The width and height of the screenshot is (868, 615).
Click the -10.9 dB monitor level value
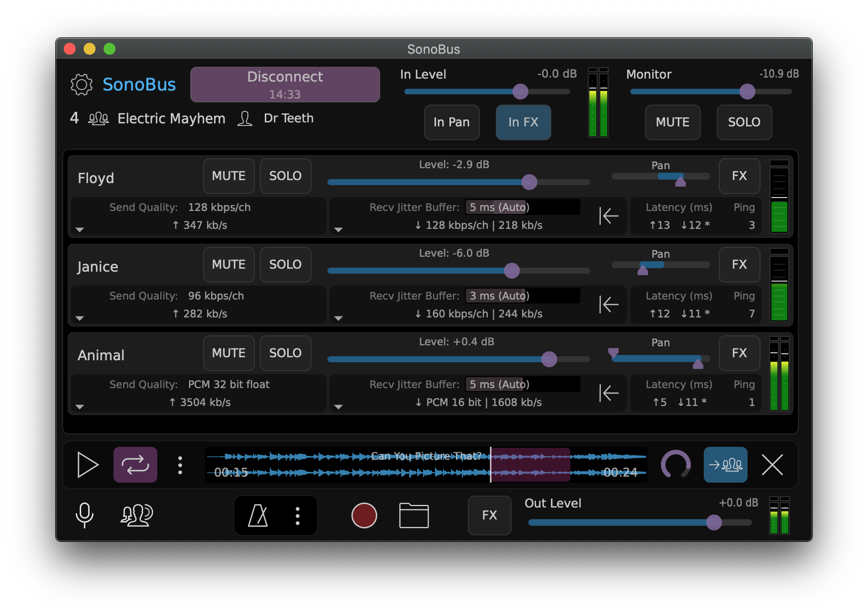[x=779, y=74]
